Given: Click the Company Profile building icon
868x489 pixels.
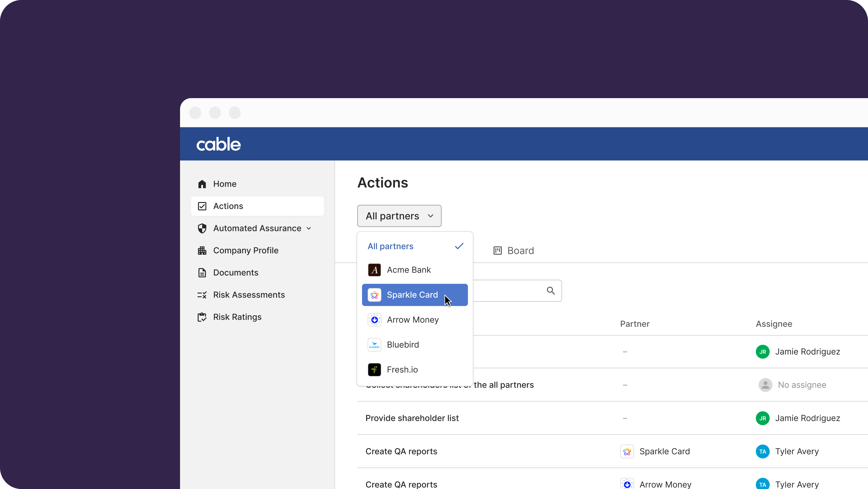Looking at the screenshot, I should pos(202,251).
